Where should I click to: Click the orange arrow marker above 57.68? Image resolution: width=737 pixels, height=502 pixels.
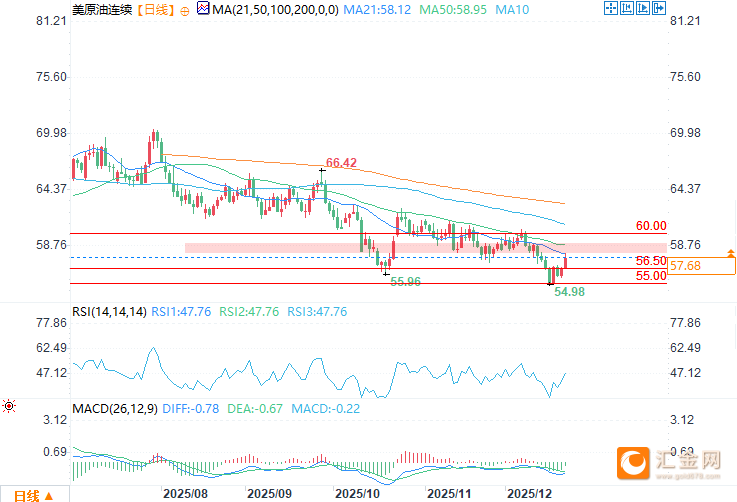click(x=730, y=253)
